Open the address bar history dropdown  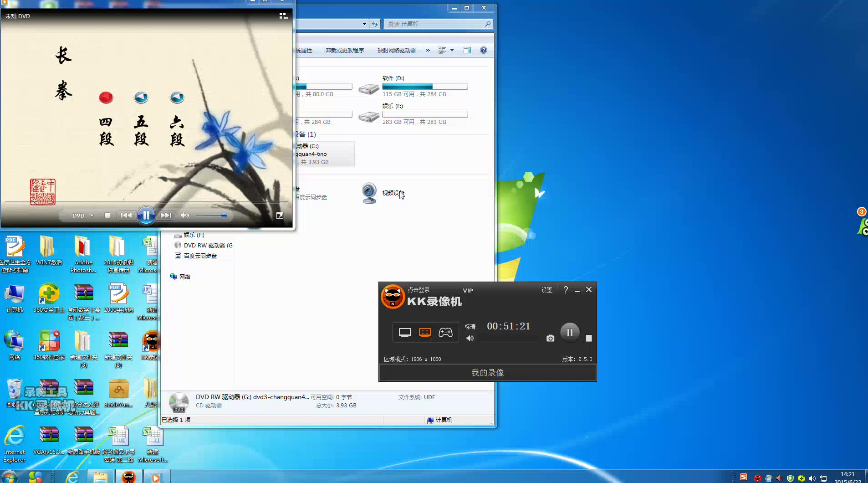(364, 24)
